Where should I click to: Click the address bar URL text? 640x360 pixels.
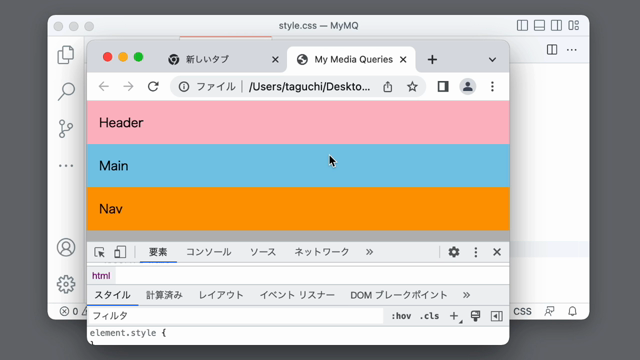coord(310,87)
